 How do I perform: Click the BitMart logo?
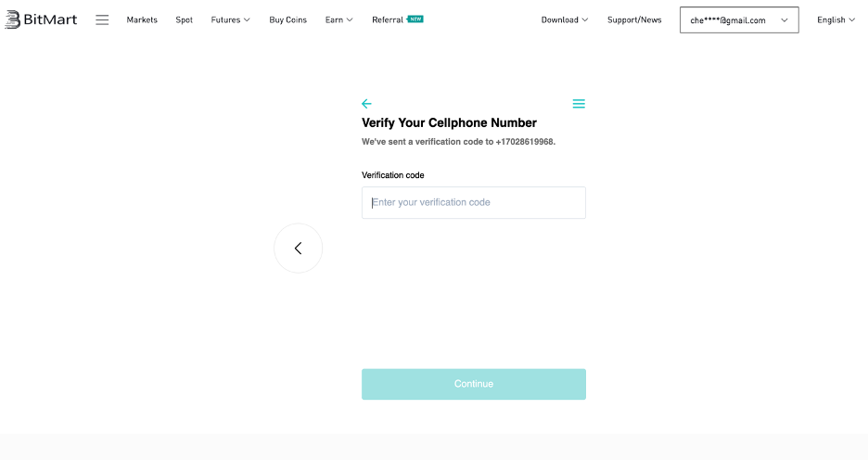point(41,19)
